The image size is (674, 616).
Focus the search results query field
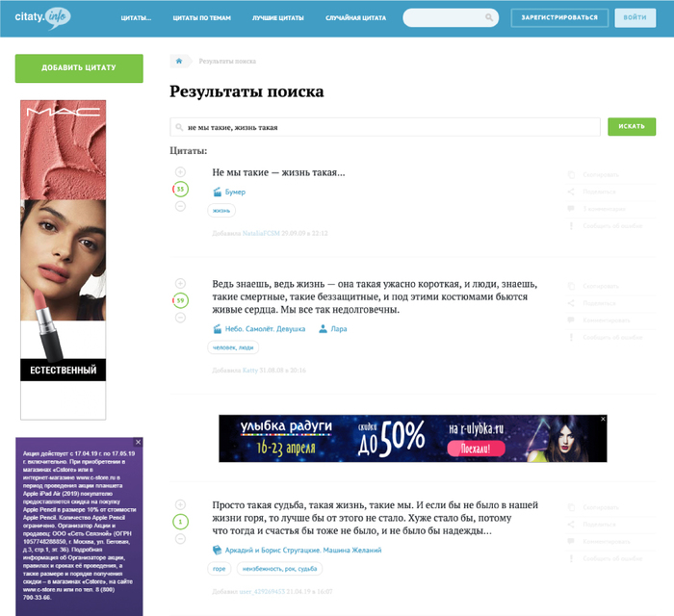pyautogui.click(x=385, y=127)
